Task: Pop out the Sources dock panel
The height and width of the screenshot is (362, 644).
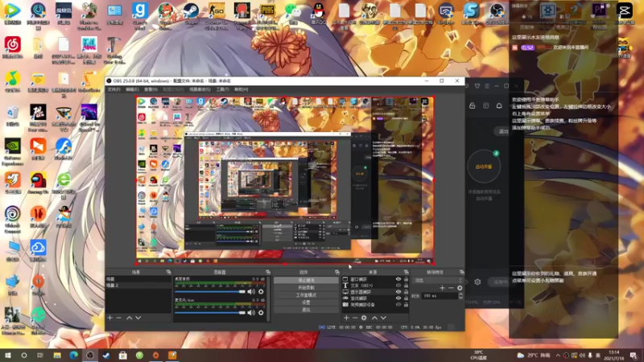Action: point(406,272)
